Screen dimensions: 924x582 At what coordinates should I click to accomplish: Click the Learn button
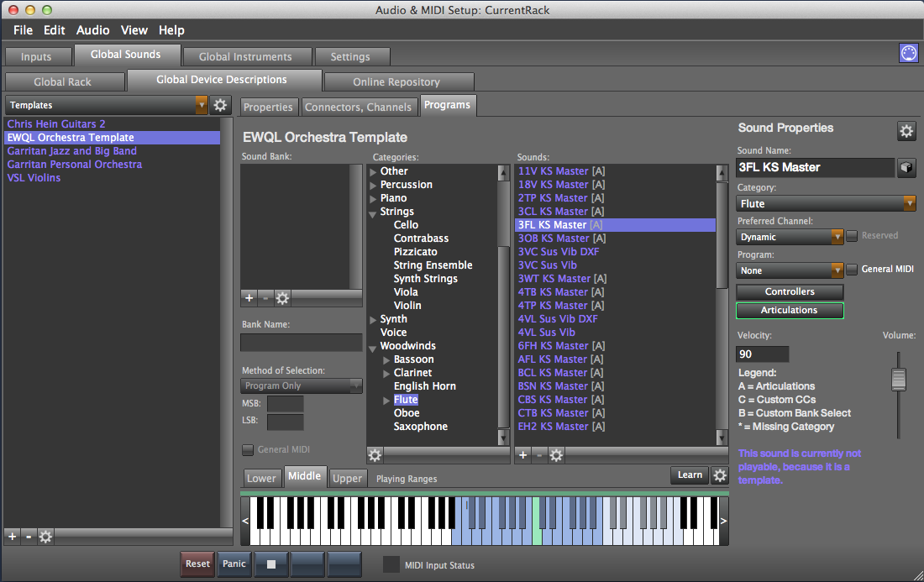coord(690,475)
